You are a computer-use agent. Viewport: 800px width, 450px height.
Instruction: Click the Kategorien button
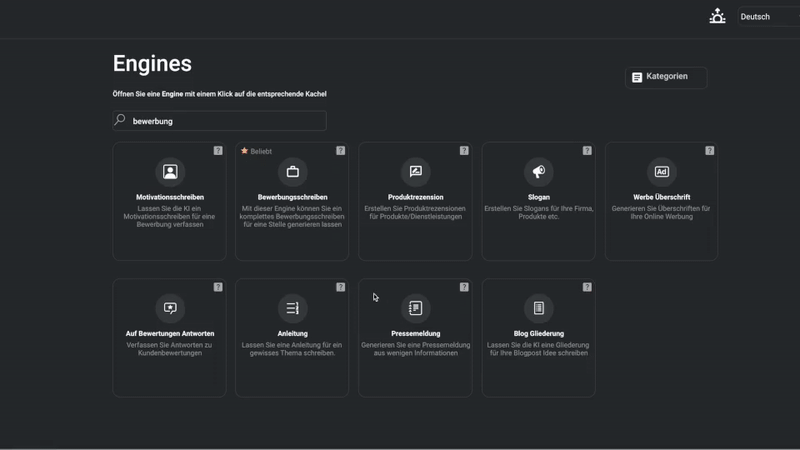666,77
